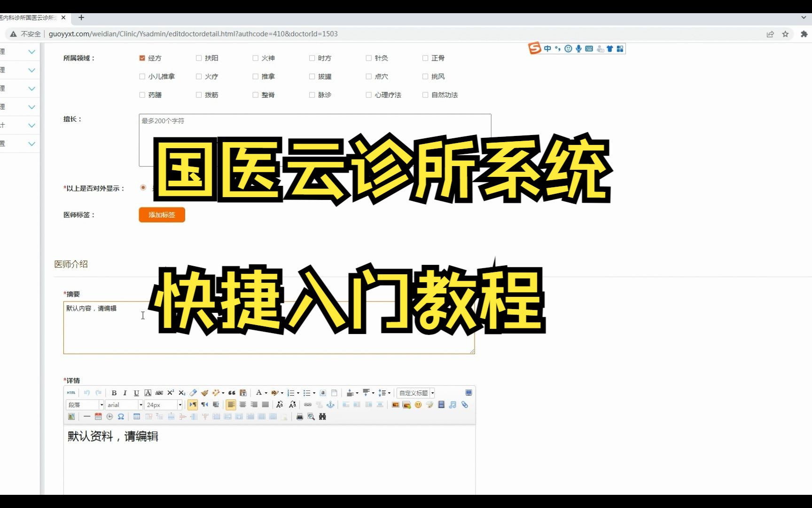This screenshot has height=508, width=812.
Task: Open text highlight color dropdown
Action: pyautogui.click(x=282, y=393)
